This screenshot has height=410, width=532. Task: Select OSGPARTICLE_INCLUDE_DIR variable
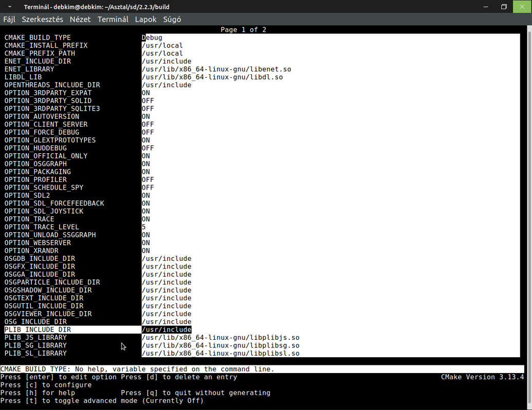pyautogui.click(x=52, y=282)
